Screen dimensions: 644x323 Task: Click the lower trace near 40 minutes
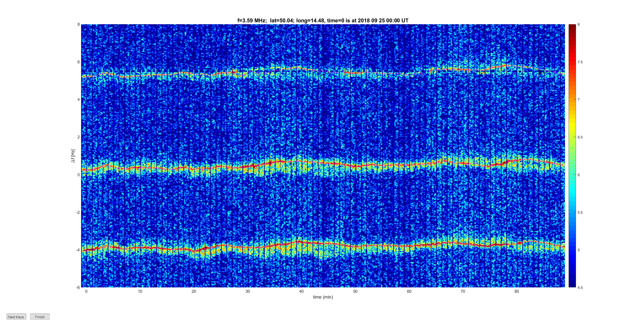click(302, 242)
